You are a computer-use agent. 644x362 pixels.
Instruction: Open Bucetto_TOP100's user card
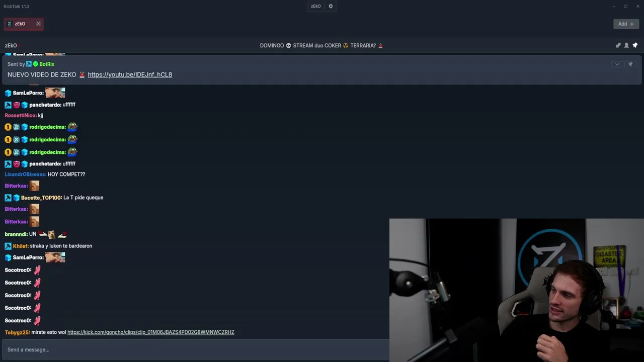42,198
